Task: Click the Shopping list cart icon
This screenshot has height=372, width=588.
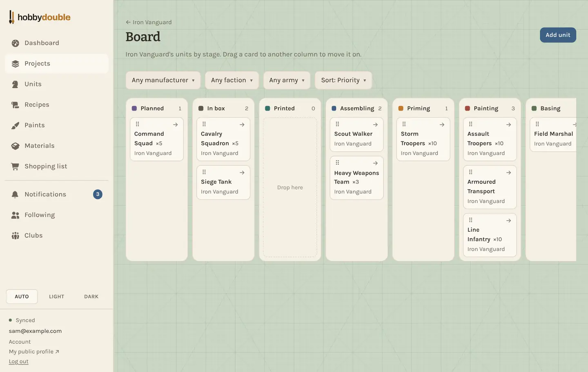Action: point(16,166)
